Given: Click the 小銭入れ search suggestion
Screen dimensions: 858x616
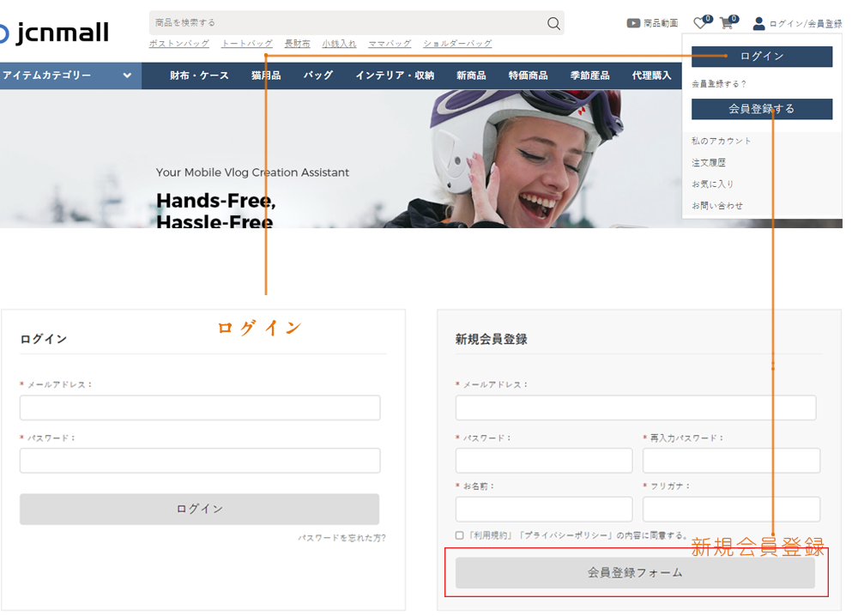Looking at the screenshot, I should pos(339,43).
